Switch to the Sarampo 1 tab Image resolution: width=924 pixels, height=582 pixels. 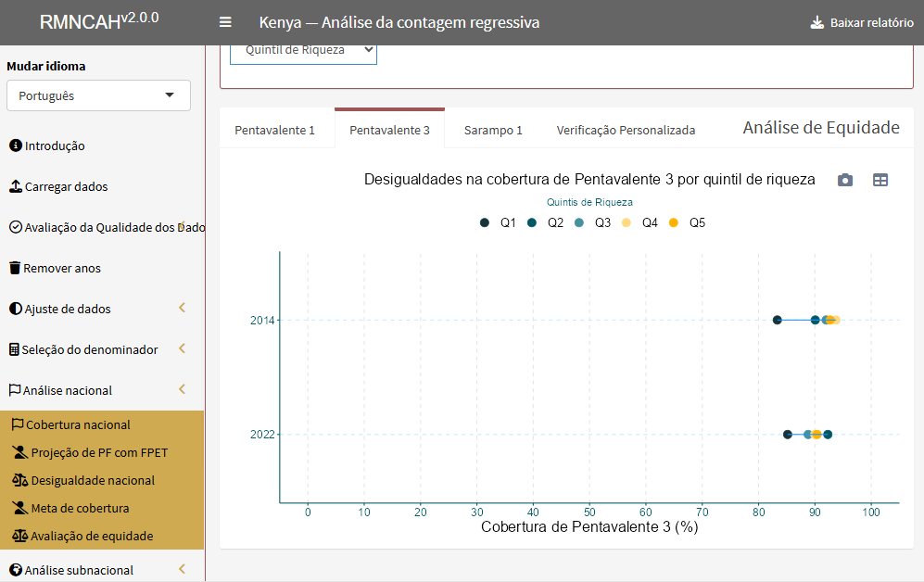click(493, 130)
